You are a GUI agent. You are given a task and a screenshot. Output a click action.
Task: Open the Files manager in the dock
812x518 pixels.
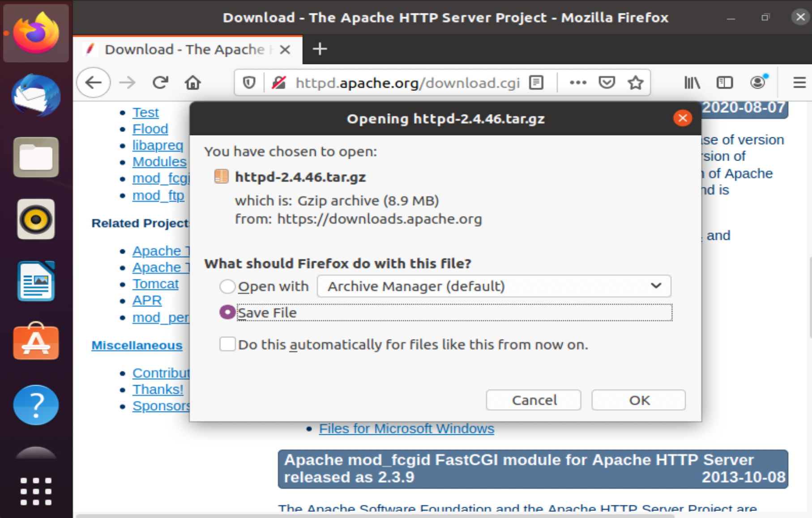pyautogui.click(x=36, y=157)
